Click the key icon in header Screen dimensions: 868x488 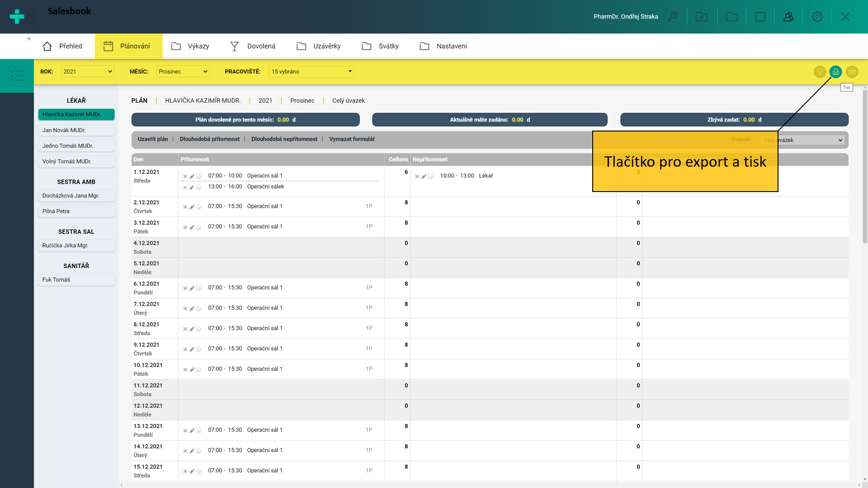coord(673,17)
